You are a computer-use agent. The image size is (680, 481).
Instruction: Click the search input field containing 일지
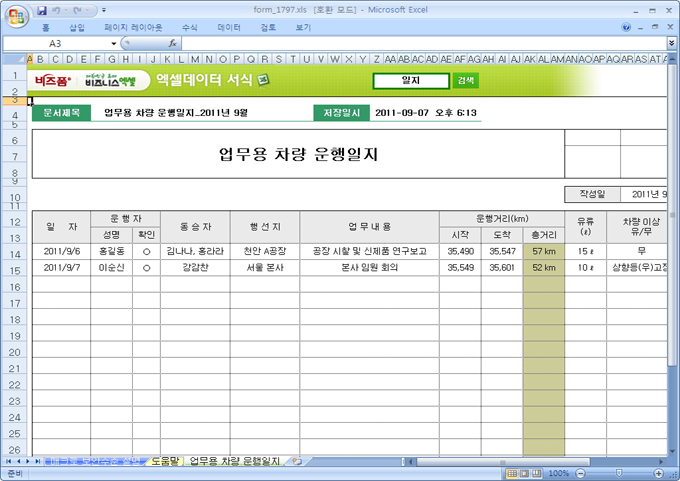411,81
